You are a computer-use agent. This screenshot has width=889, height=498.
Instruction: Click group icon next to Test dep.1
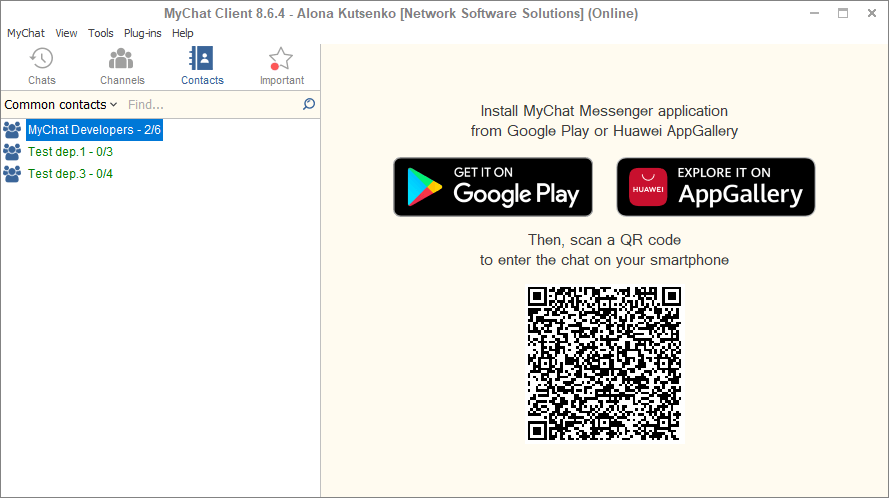point(12,152)
